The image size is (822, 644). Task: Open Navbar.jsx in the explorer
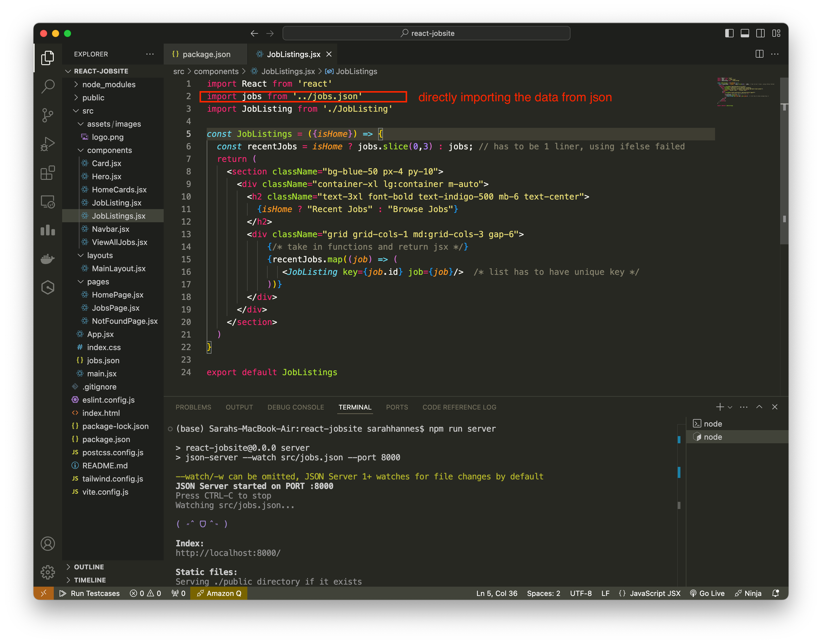[x=113, y=229]
